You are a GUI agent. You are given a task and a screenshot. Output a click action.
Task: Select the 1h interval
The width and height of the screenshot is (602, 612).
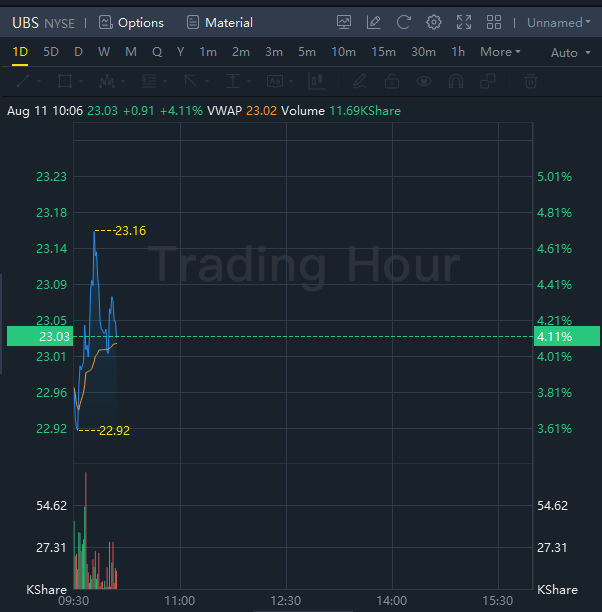tap(458, 52)
